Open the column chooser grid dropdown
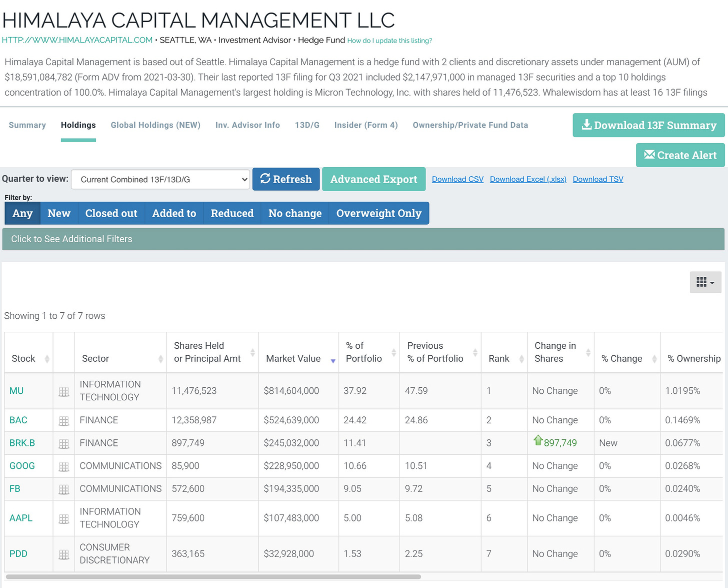Screen dimensions: 728x588 705,282
